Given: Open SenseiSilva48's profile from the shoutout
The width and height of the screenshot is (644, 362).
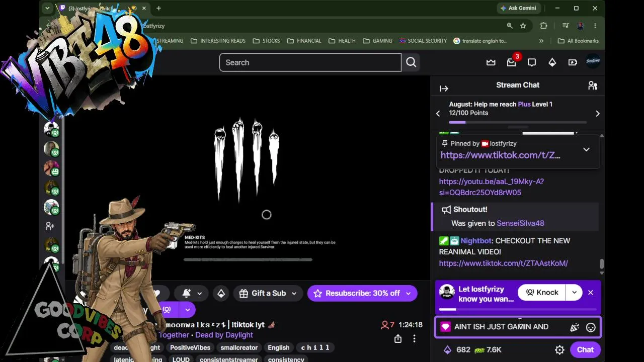Looking at the screenshot, I should [520, 223].
